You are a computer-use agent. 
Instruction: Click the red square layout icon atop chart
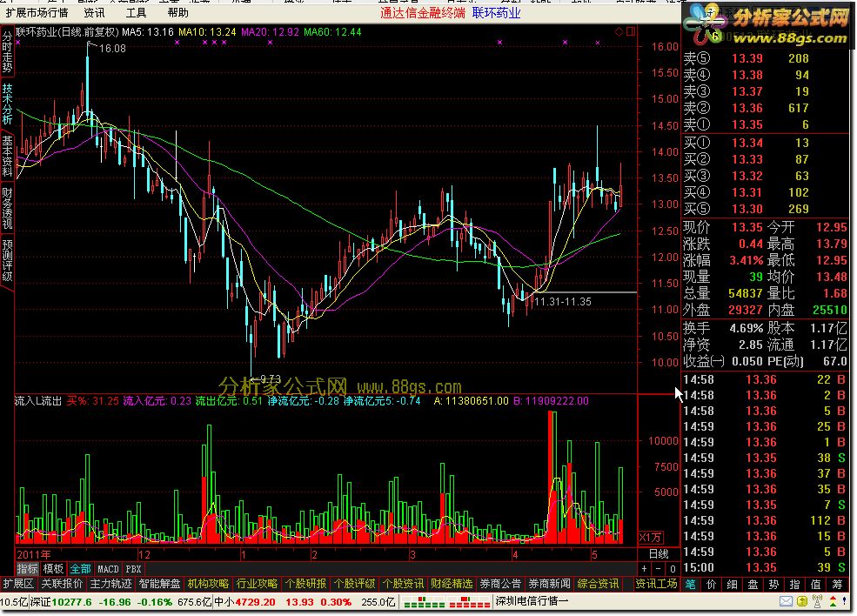click(631, 31)
